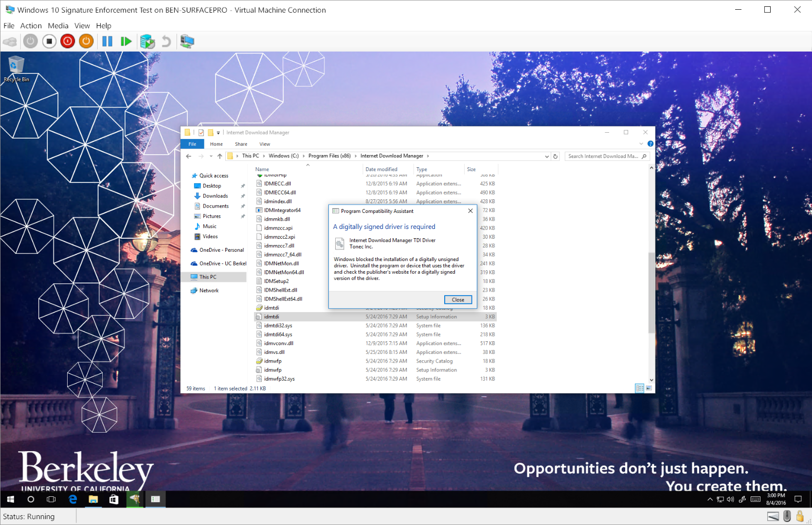Open Action Center notification icon

(798, 499)
